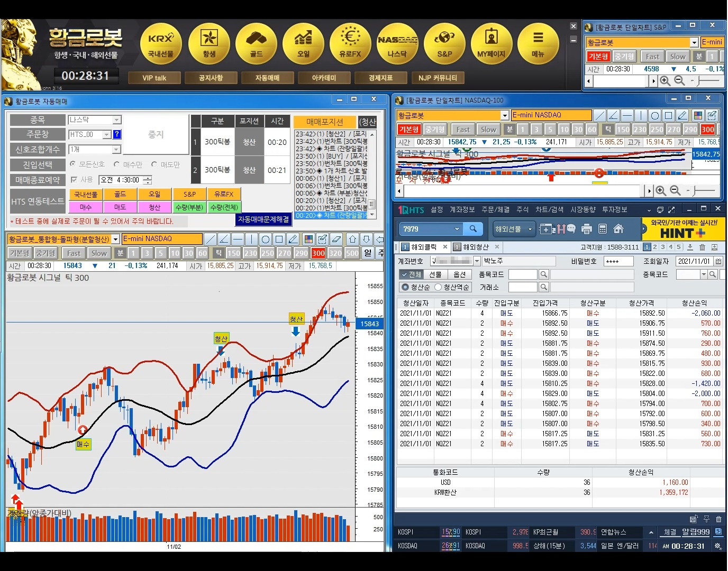Click the green 수량(전체) button
This screenshot has height=571, width=728.
[224, 207]
